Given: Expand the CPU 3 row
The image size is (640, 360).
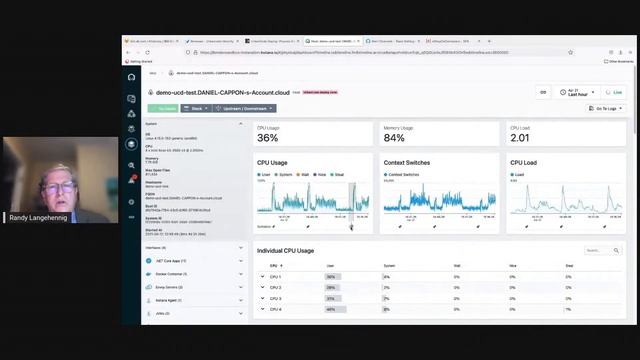Looking at the screenshot, I should point(262,298).
